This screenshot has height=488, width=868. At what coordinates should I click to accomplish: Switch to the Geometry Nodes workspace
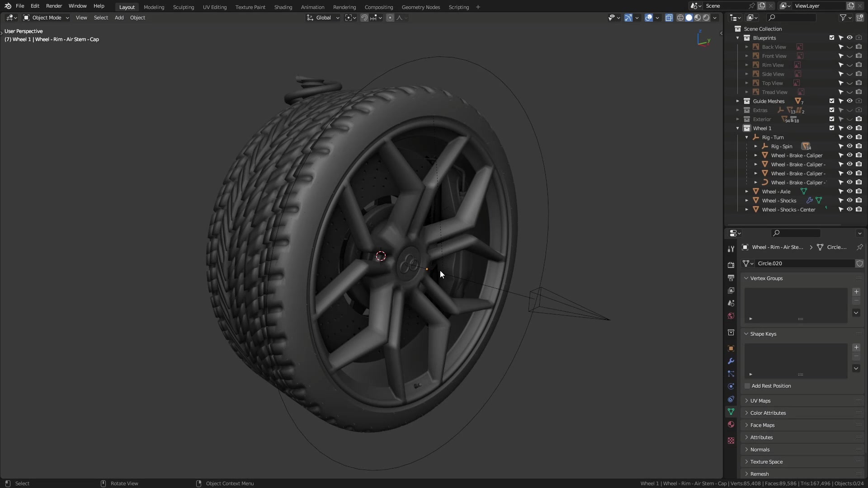(x=421, y=7)
